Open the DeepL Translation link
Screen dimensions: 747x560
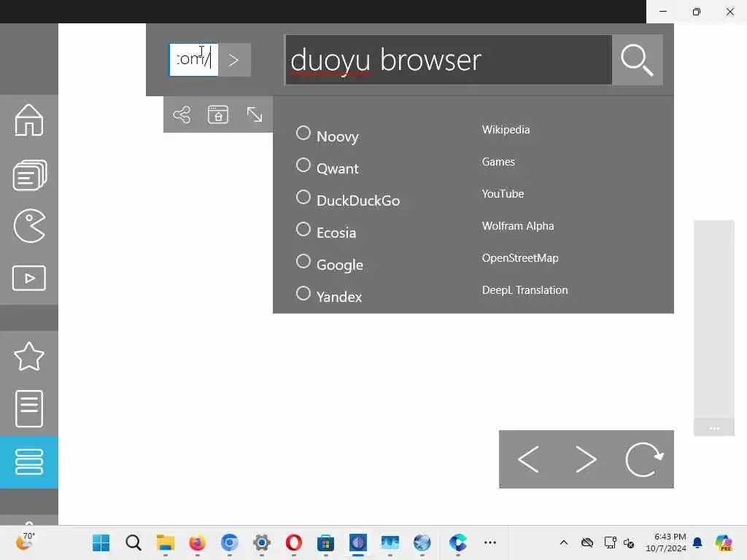tap(525, 290)
